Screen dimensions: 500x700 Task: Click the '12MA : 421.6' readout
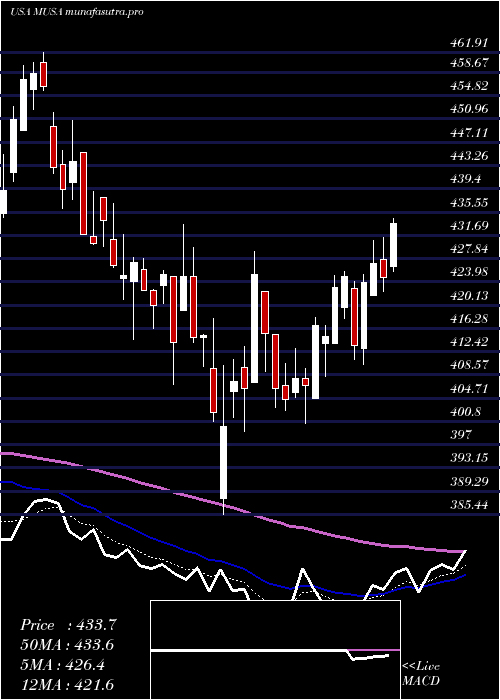(67, 685)
